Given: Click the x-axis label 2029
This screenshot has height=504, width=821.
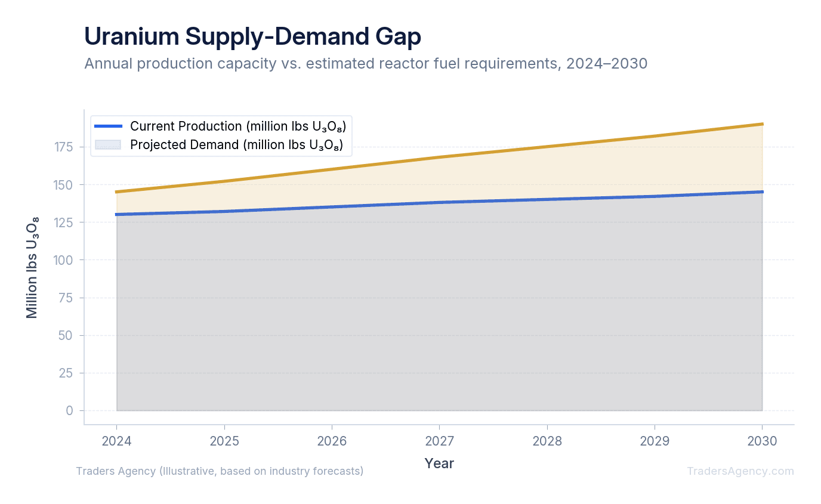Looking at the screenshot, I should [655, 441].
